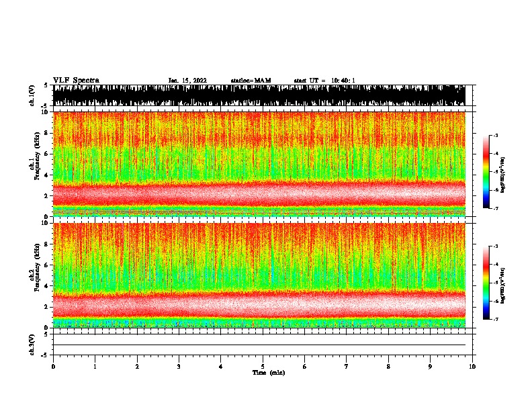532x411 pixels.
Task: Click time-axis tick label "1"
Action: coord(95,367)
